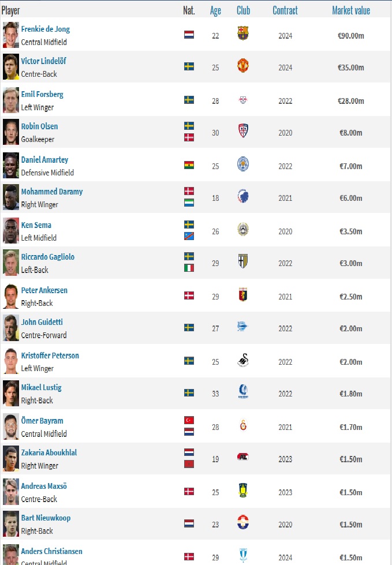Go to Mohammed Daramy's profile

(52, 192)
